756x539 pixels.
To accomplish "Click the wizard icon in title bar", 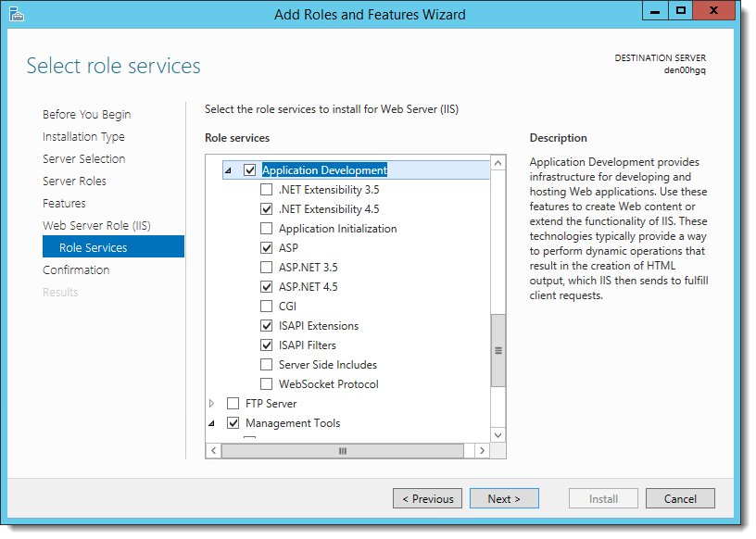I will coord(17,14).
